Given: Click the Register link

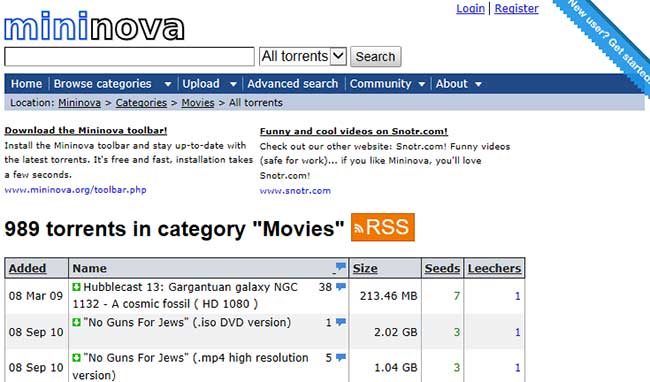Looking at the screenshot, I should pyautogui.click(x=517, y=8).
